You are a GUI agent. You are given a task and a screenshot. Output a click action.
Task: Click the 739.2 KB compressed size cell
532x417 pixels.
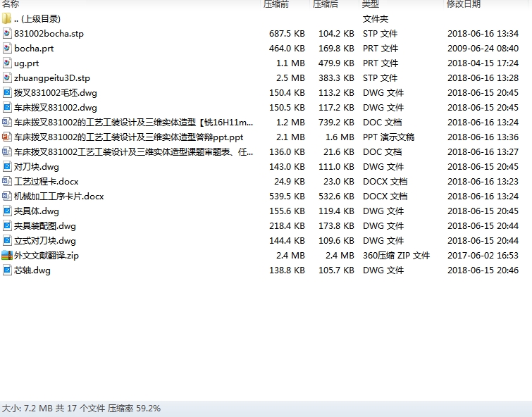[336, 122]
